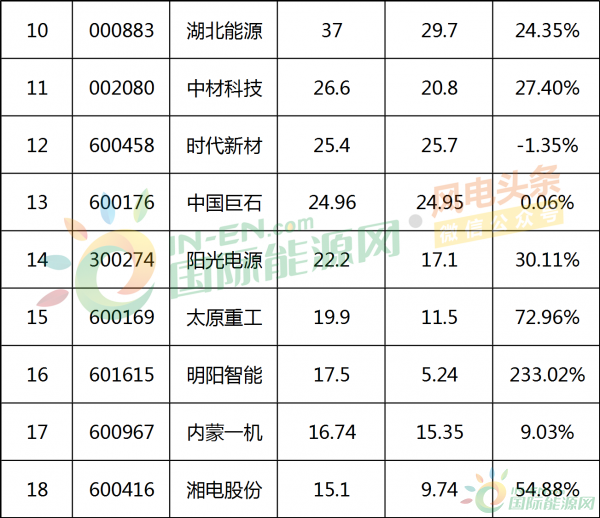The width and height of the screenshot is (600, 518).
Task: Click rank number 10
Action: 37,31
